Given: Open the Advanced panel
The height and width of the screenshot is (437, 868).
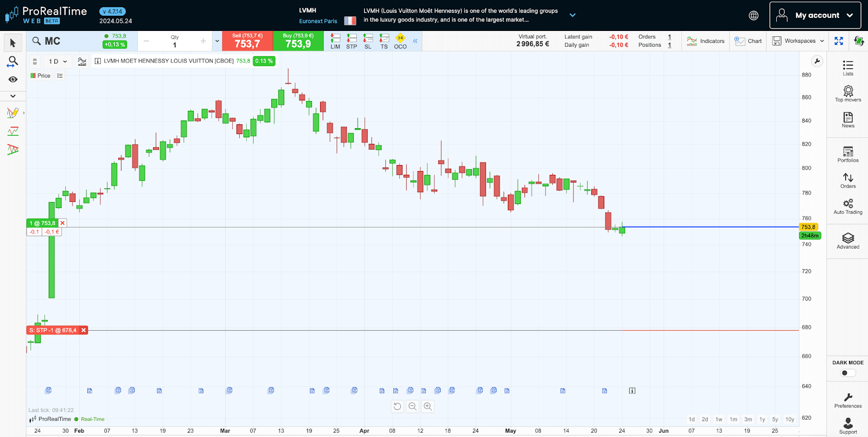Looking at the screenshot, I should [848, 241].
